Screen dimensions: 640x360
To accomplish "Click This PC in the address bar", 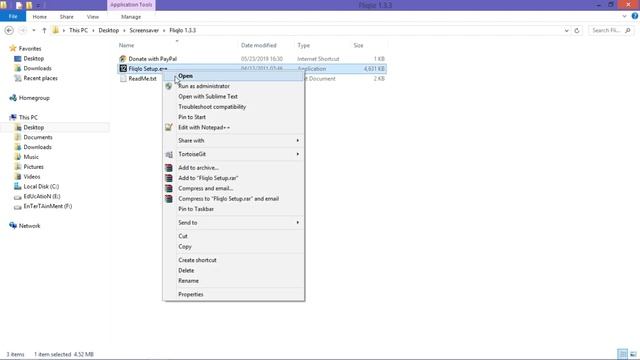I will point(78,30).
